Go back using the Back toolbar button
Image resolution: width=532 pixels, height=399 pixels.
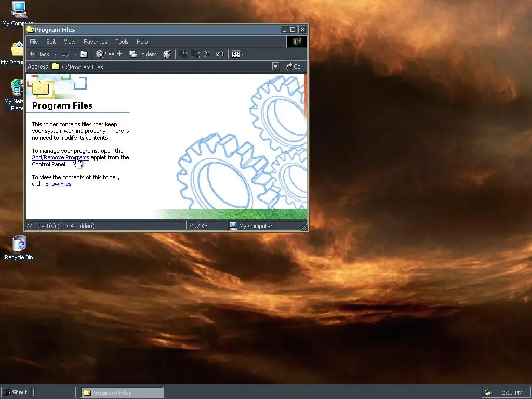(39, 54)
